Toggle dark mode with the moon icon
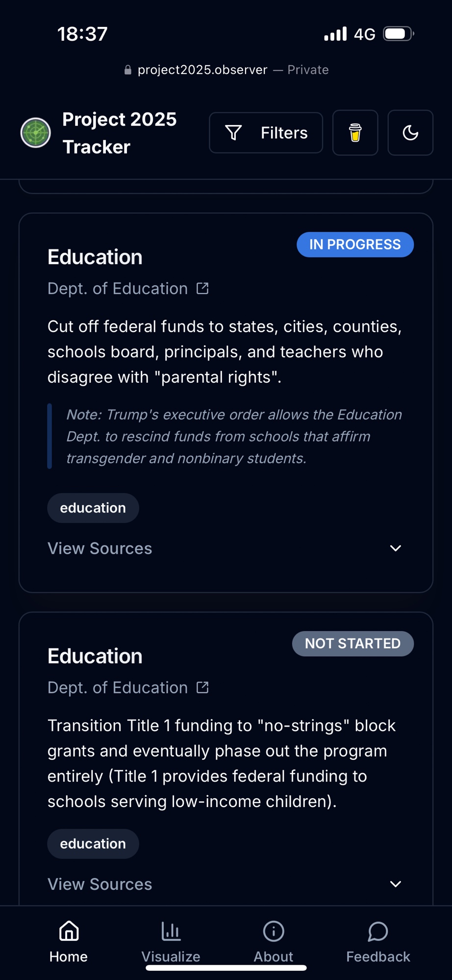Viewport: 452px width, 980px height. (410, 133)
